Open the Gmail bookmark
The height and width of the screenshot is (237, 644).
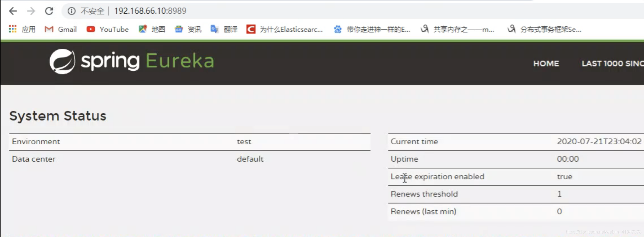[x=67, y=29]
